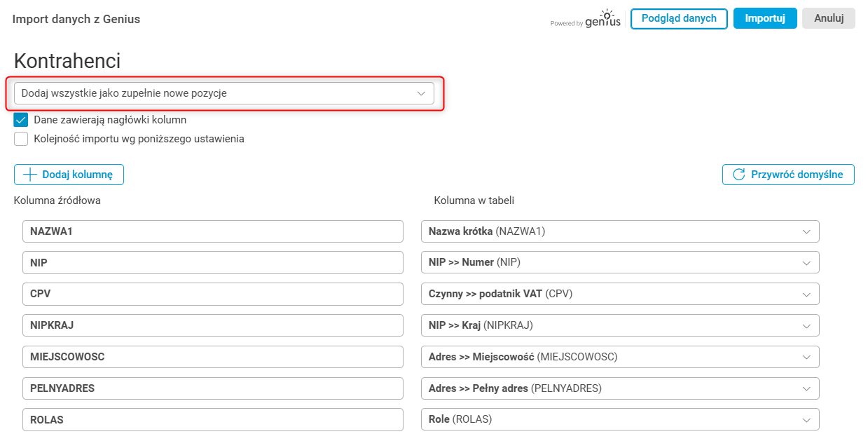The height and width of the screenshot is (434, 868).
Task: Click the PELNYADRES source column field
Action: point(212,388)
